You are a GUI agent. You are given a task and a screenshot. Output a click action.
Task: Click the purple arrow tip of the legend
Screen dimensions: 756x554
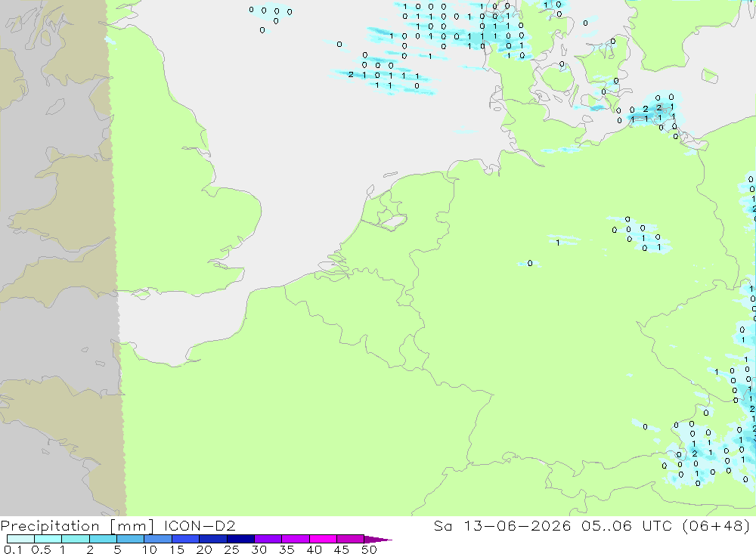coord(377,540)
